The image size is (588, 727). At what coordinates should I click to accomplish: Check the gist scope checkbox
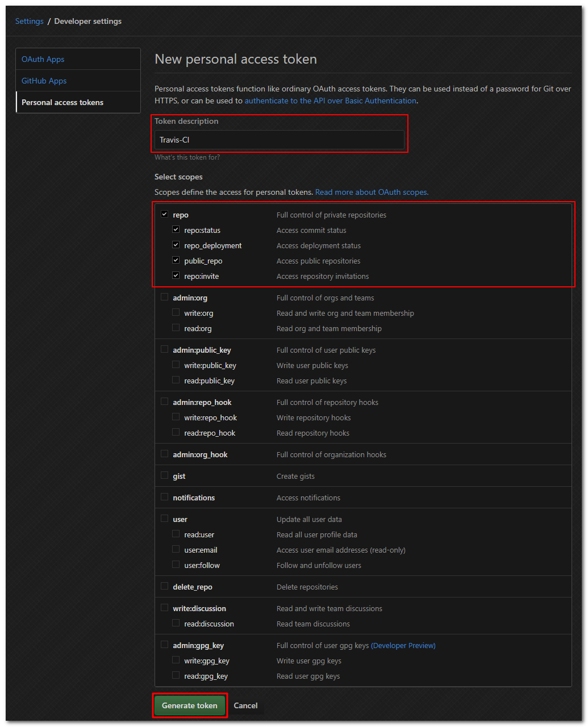[x=165, y=475]
